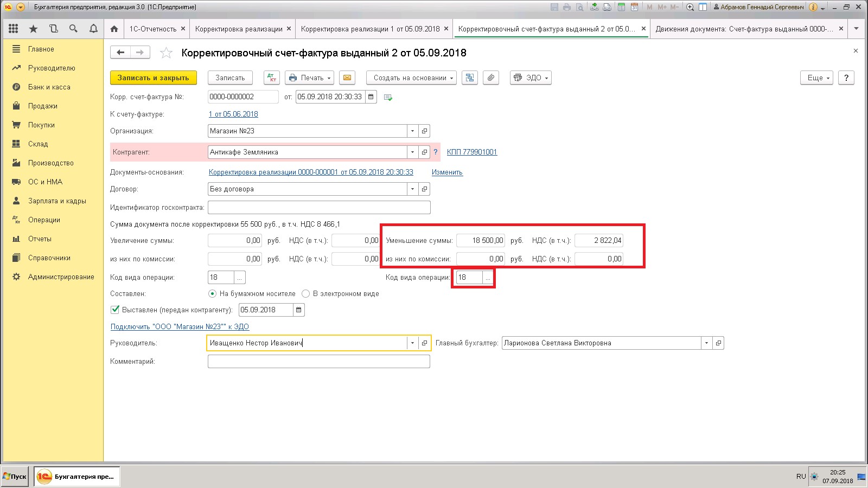Select На бумажном носителе option
The width and height of the screenshot is (868, 488).
point(212,293)
